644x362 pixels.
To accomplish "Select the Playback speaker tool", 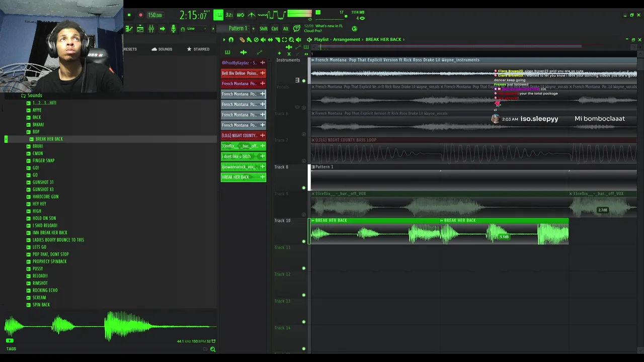I will tap(298, 39).
